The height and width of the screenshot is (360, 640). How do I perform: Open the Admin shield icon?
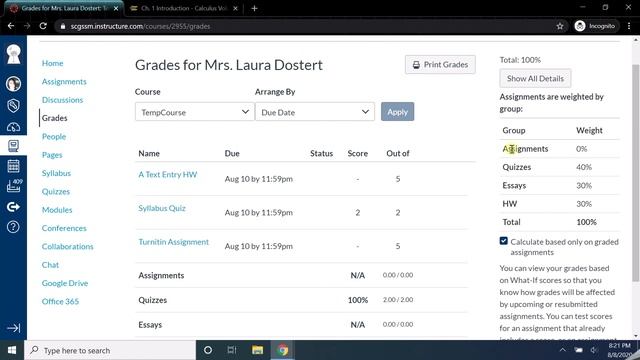tap(13, 105)
